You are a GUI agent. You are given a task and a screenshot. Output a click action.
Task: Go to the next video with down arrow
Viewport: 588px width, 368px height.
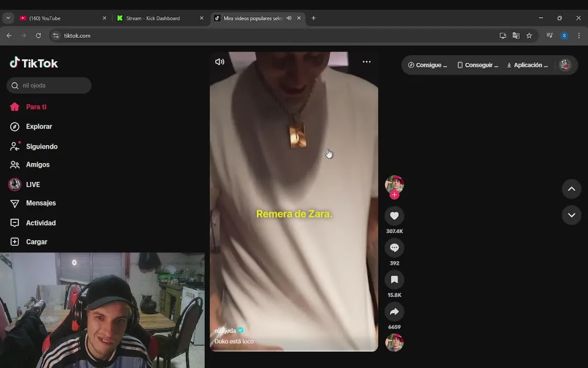coord(571,215)
